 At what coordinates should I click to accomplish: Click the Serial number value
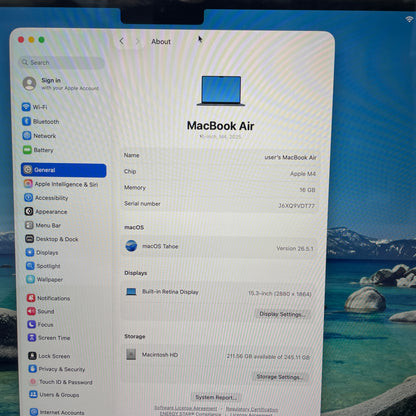tap(296, 206)
